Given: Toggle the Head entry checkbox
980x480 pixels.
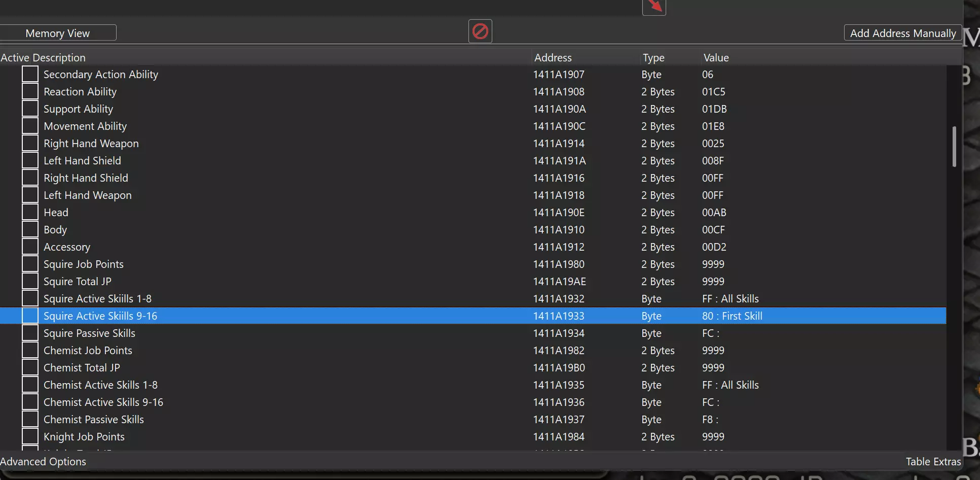Looking at the screenshot, I should (30, 212).
